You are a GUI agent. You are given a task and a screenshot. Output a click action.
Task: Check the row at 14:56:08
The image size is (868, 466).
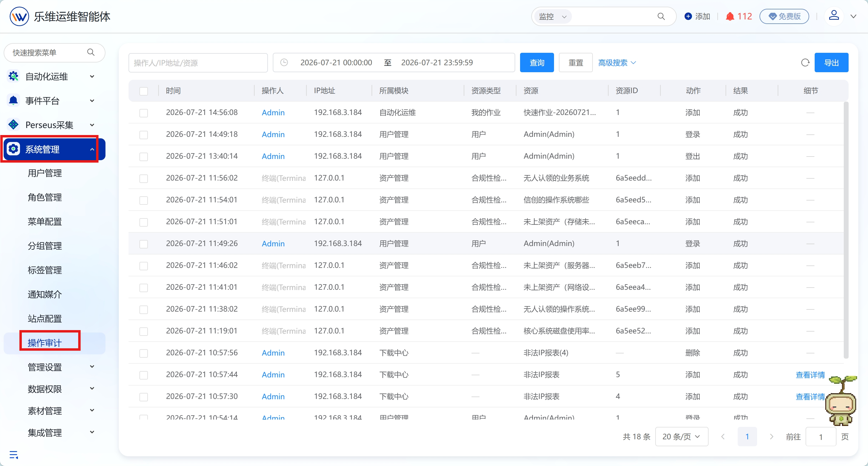pos(144,113)
